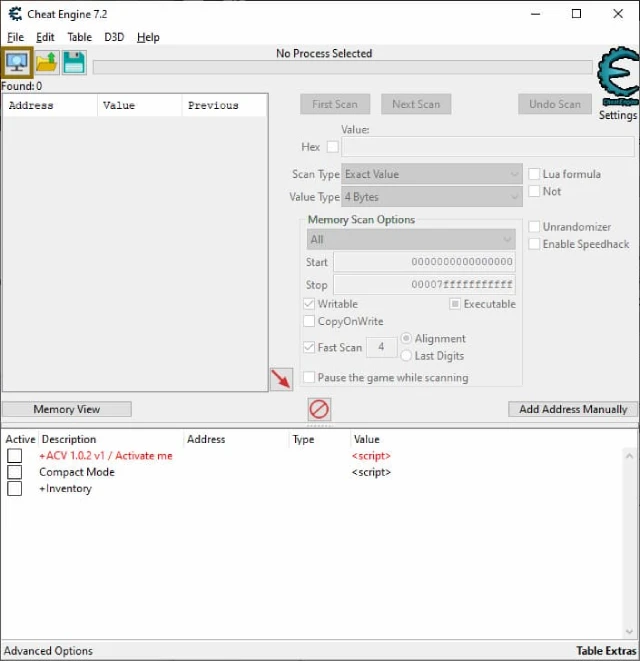
Task: Click the red '<script>' value
Action: pos(371,456)
